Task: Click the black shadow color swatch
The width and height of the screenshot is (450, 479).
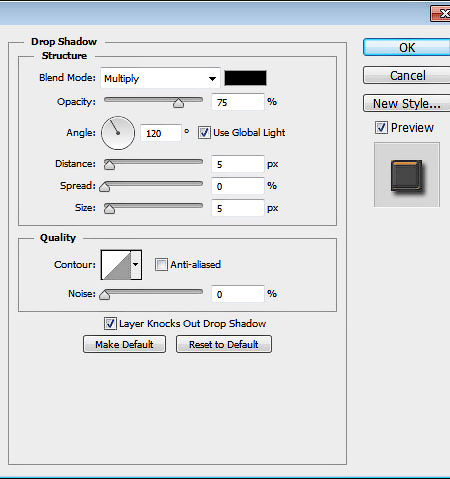Action: [245, 78]
